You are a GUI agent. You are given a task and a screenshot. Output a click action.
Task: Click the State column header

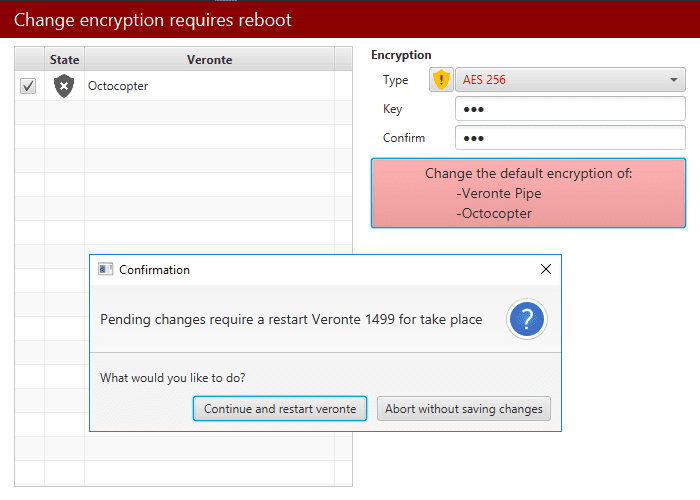(64, 59)
